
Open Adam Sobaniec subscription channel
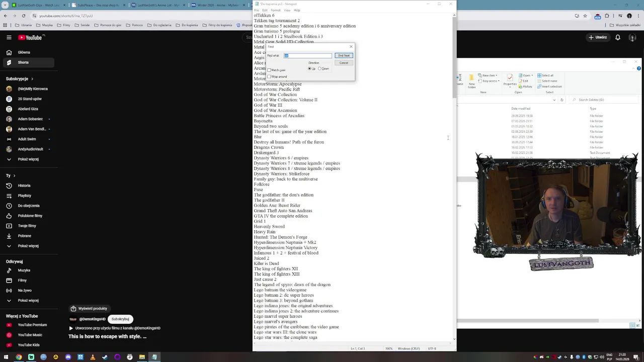pyautogui.click(x=30, y=119)
